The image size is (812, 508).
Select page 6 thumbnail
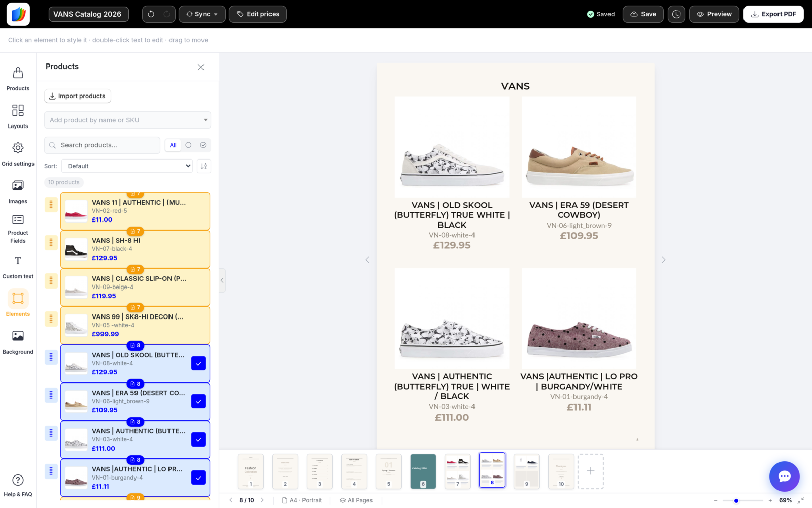(x=423, y=471)
